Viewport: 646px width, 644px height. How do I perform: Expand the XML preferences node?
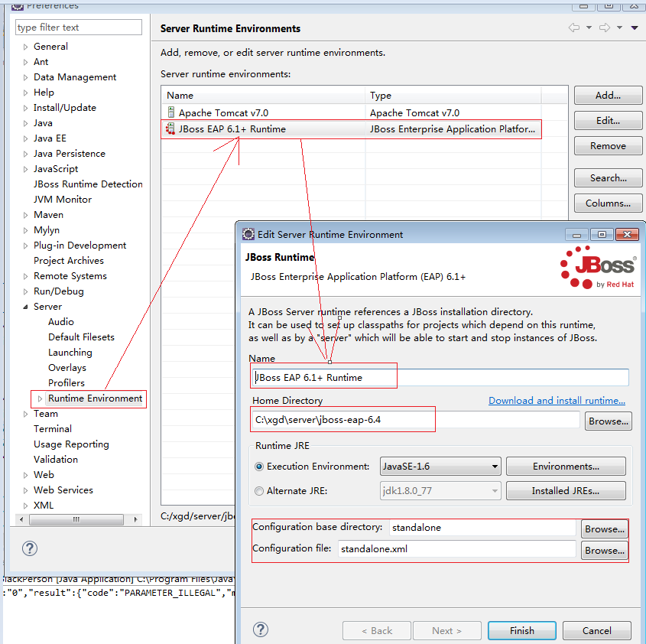[25, 506]
